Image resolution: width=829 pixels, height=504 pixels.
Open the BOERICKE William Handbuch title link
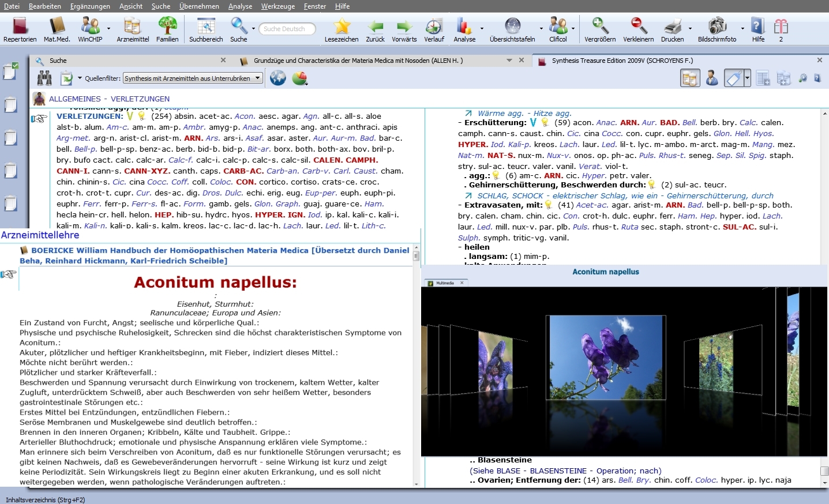[215, 255]
